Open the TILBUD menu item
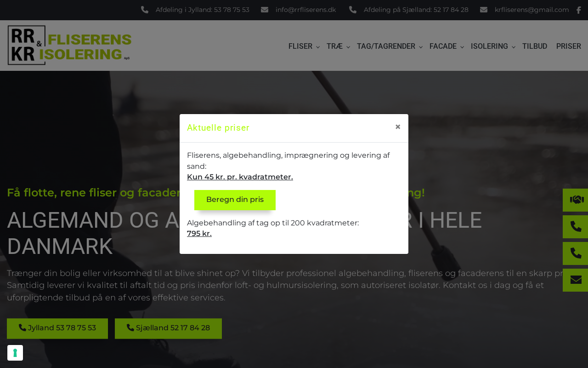Viewport: 588px width, 368px height. click(x=535, y=46)
